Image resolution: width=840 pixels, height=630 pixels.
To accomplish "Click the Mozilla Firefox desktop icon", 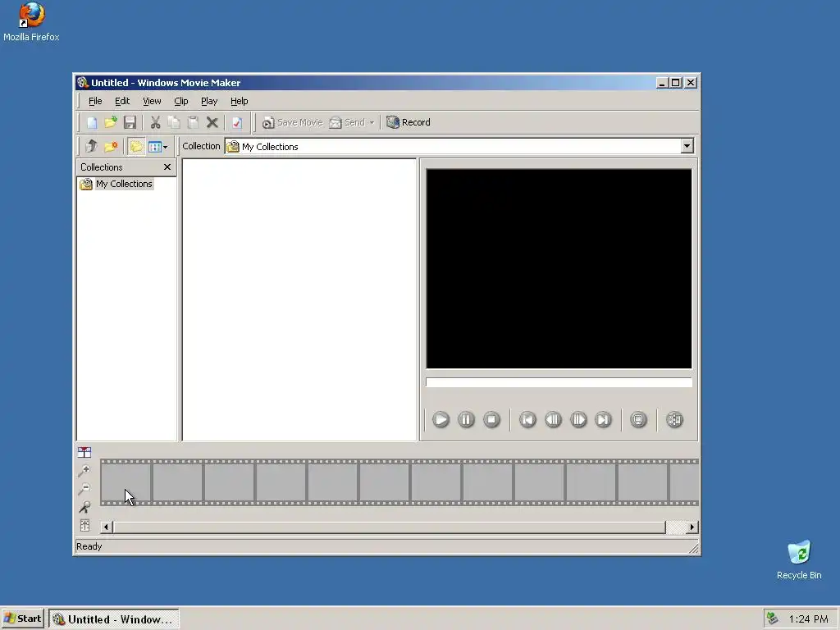I will click(31, 22).
